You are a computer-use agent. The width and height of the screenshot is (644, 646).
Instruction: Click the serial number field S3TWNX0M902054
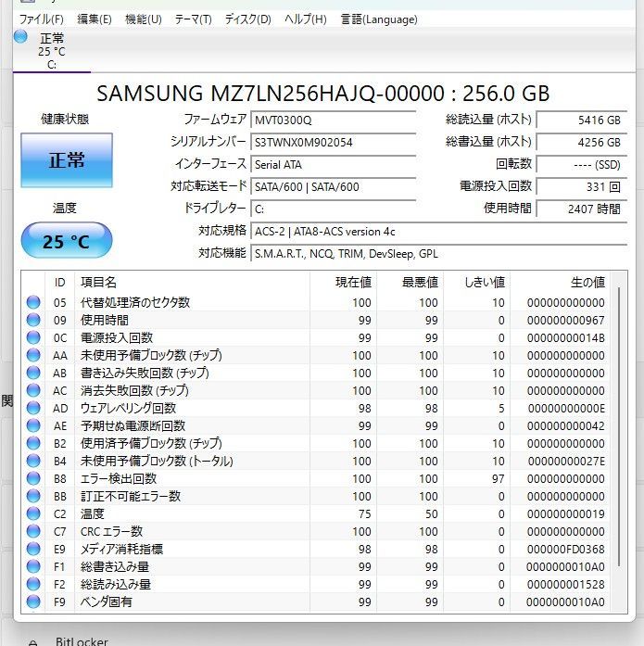[x=333, y=142]
